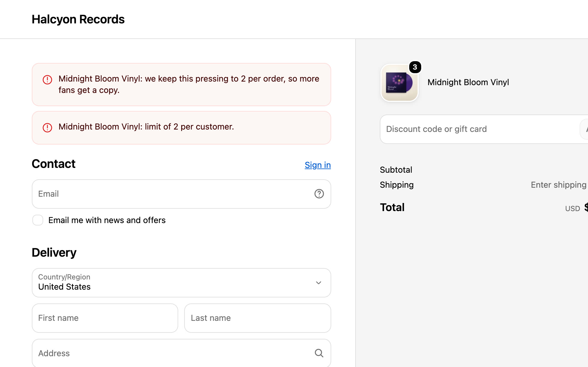Image resolution: width=588 pixels, height=367 pixels.
Task: Click the quantity badge showing 3
Action: 415,67
